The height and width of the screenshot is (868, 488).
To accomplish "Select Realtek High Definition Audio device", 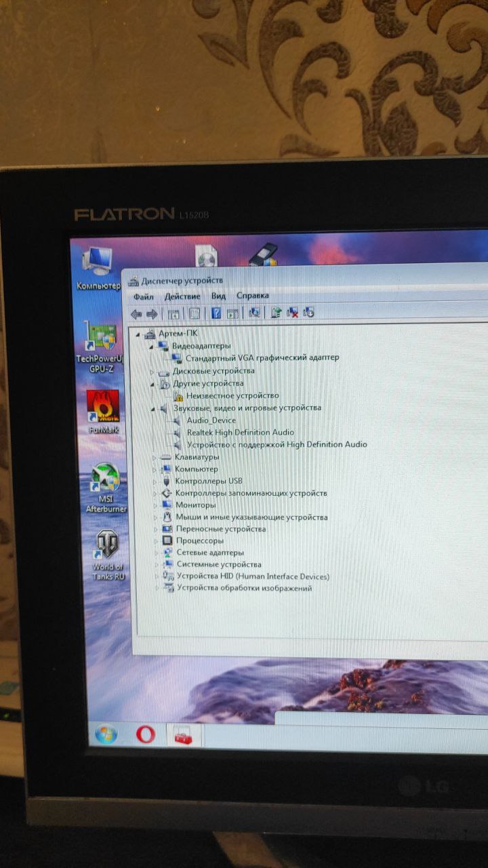I will [x=241, y=433].
